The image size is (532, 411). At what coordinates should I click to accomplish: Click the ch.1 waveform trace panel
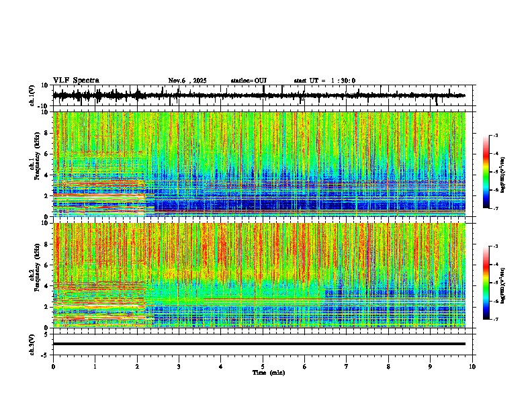pyautogui.click(x=263, y=95)
